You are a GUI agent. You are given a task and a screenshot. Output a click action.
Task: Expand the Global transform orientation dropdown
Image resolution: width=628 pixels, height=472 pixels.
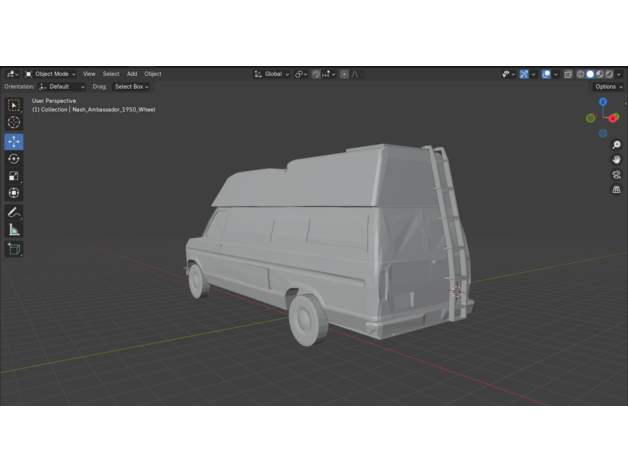click(x=272, y=74)
